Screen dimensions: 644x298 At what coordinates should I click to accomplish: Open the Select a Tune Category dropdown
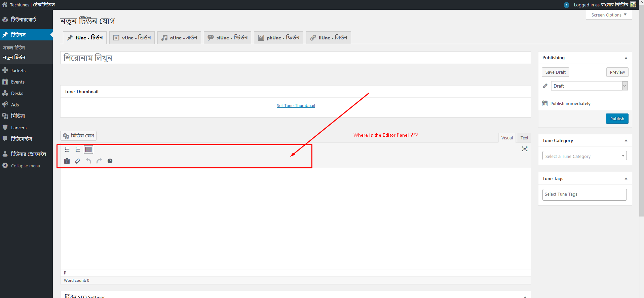tap(584, 156)
